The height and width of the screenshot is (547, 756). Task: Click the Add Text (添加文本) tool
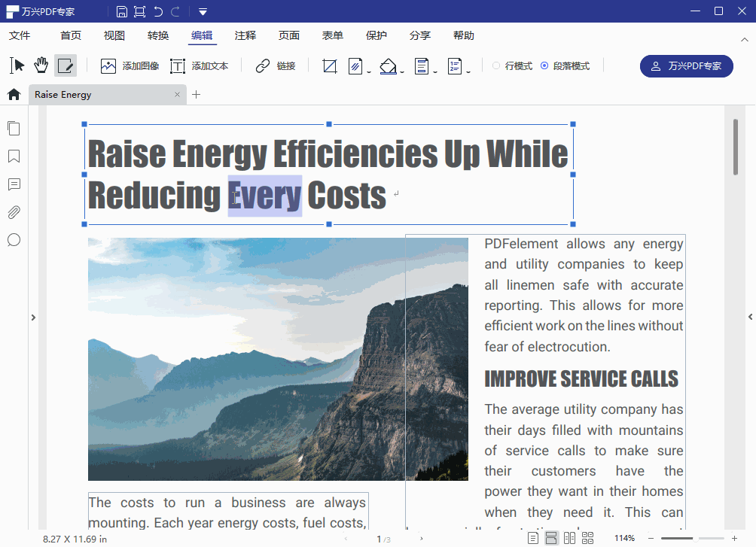click(x=199, y=66)
